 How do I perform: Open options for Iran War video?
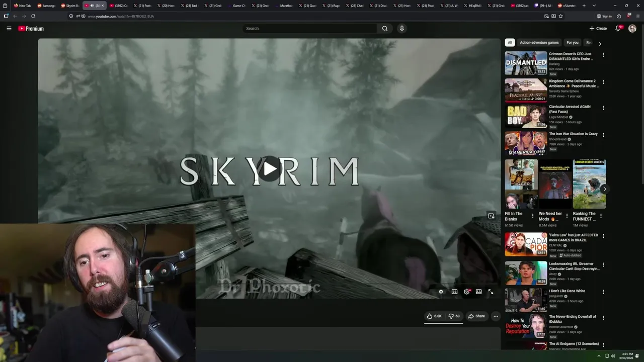point(603,135)
